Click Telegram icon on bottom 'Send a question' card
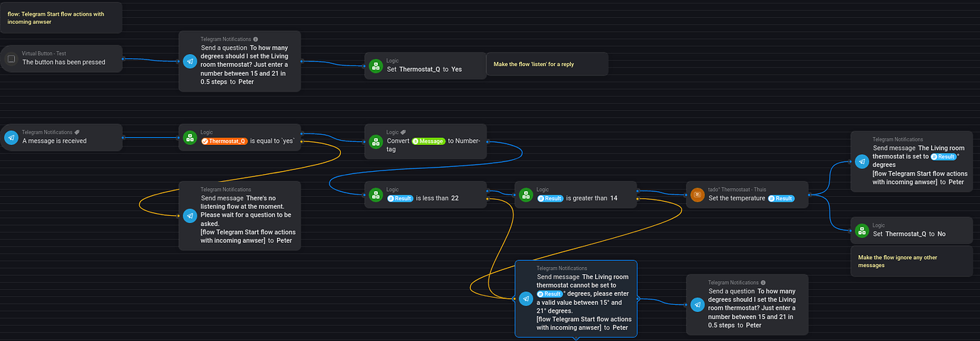 coord(697,304)
